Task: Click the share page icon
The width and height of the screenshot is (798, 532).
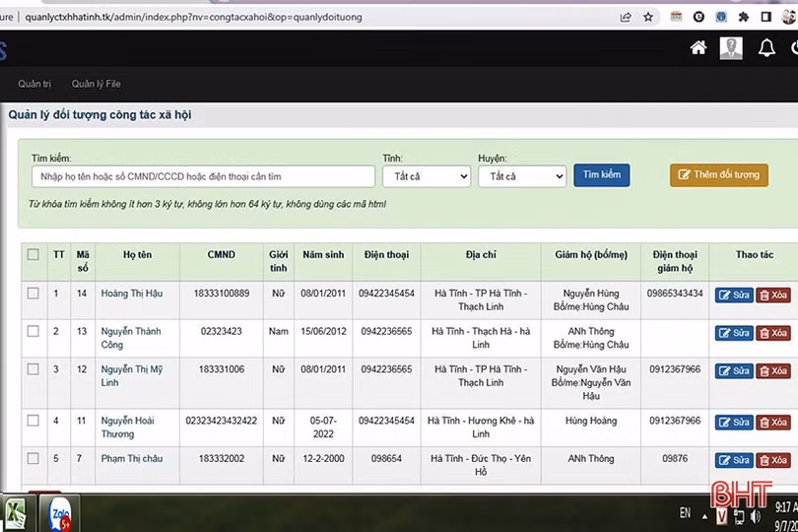Action: coord(626,17)
